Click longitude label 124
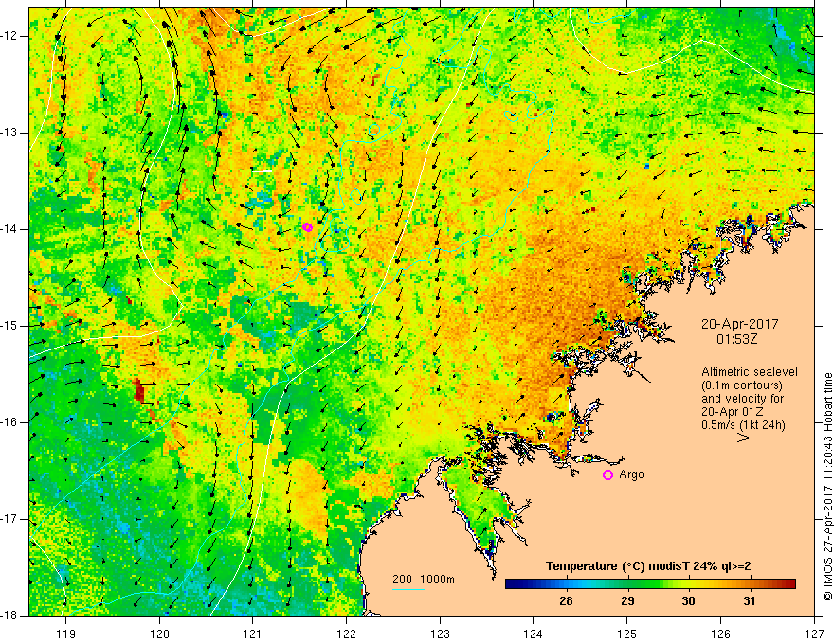Image resolution: width=834 pixels, height=644 pixels. (534, 634)
